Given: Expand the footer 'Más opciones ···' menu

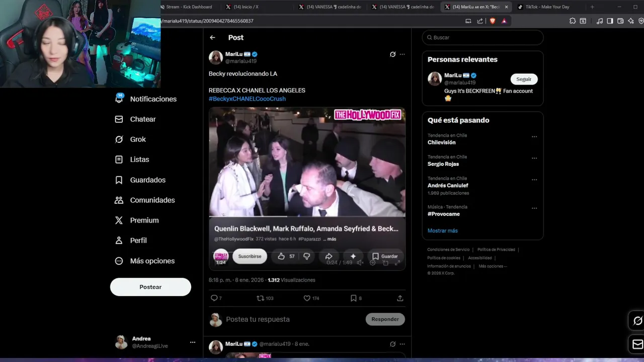Looking at the screenshot, I should pyautogui.click(x=493, y=266).
